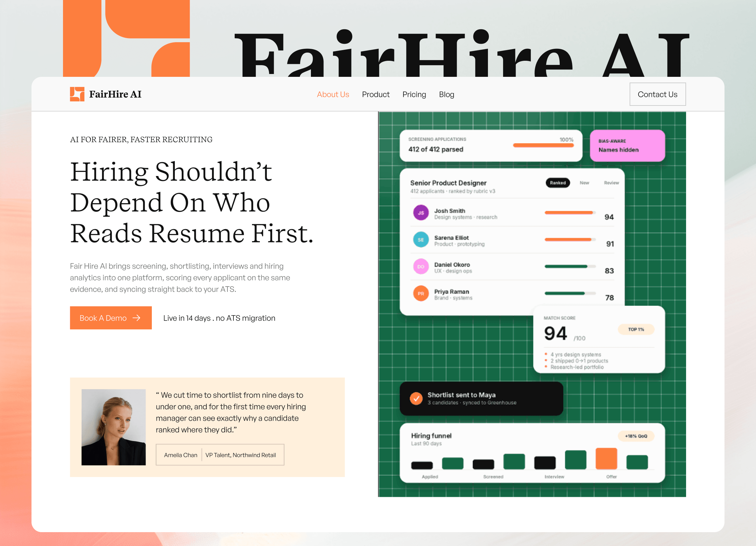Click the "Screened" funnel label
Viewport: 756px width, 546px height.
tap(493, 477)
